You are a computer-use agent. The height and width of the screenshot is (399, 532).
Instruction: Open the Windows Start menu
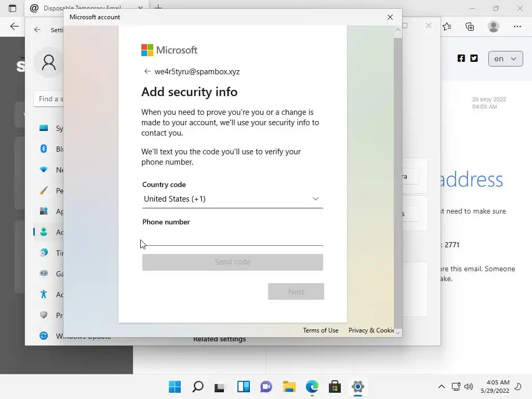(175, 387)
